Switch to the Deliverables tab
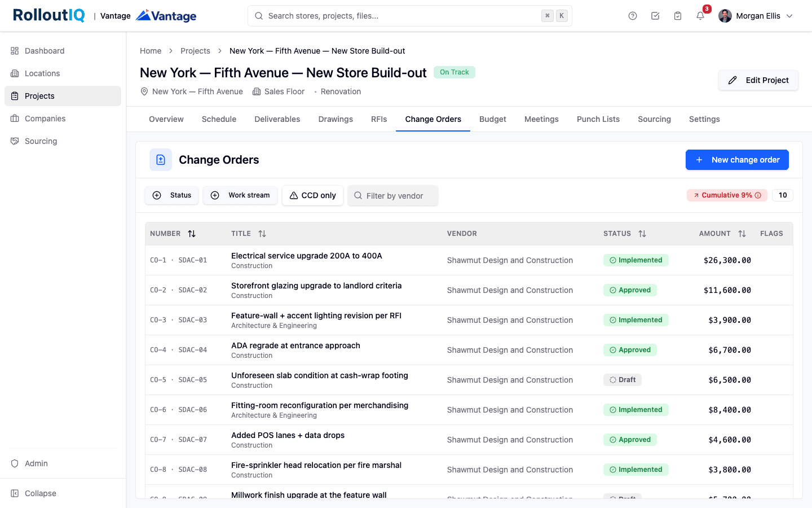 pyautogui.click(x=277, y=119)
